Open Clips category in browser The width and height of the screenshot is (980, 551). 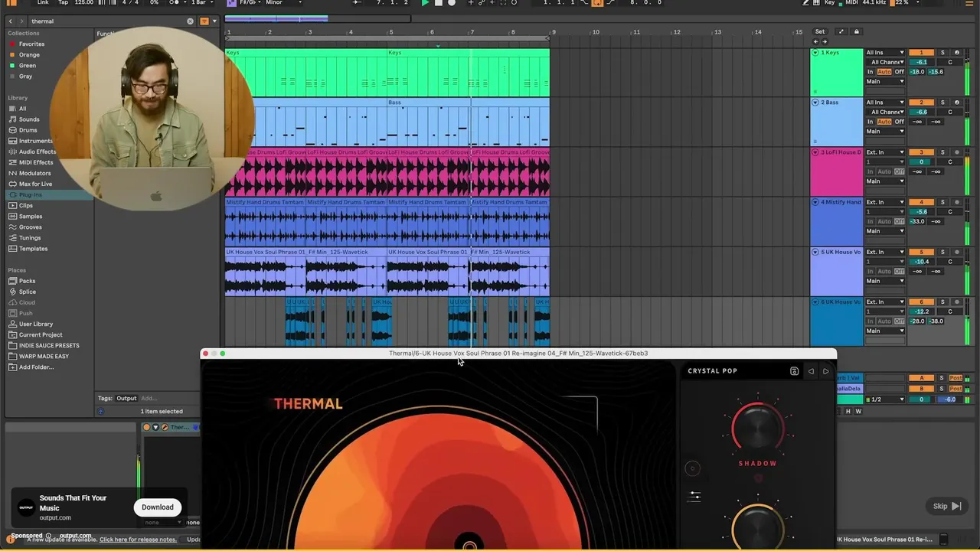26,206
